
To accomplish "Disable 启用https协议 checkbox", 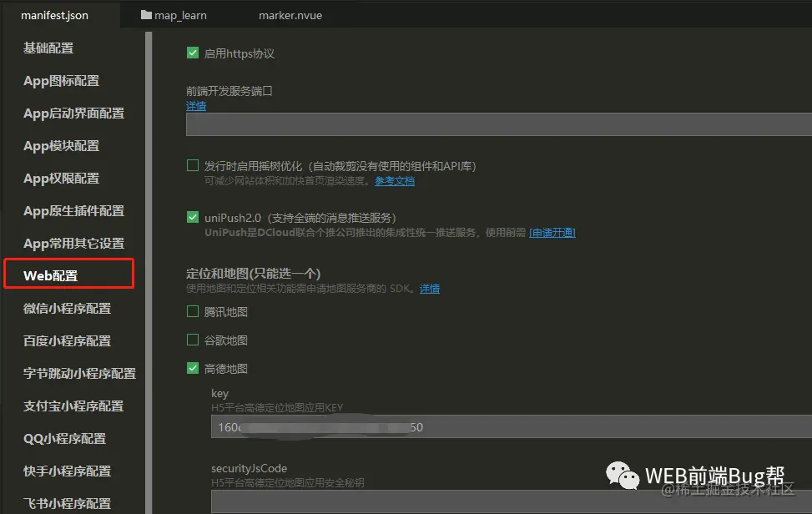I will tap(192, 52).
